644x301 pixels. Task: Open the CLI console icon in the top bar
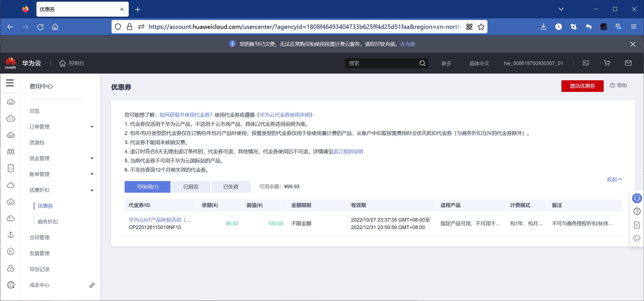(586, 63)
